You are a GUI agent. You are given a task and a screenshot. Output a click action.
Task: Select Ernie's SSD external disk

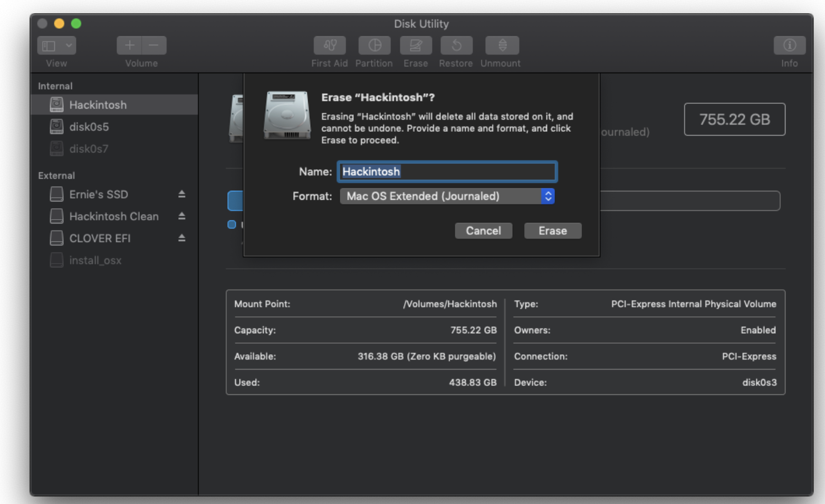point(114,195)
